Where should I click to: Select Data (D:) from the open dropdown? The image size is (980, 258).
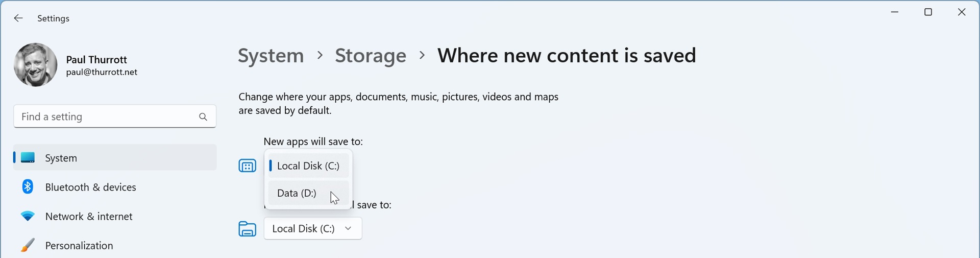coord(297,193)
